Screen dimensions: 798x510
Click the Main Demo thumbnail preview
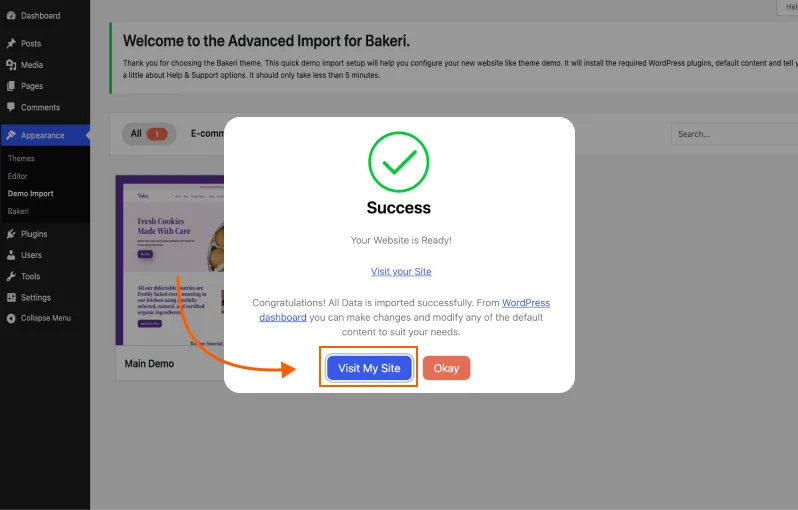pyautogui.click(x=168, y=260)
